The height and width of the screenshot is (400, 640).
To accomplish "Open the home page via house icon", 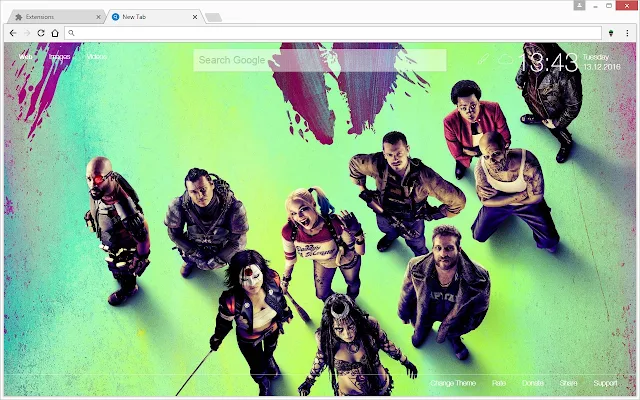I will [x=55, y=33].
